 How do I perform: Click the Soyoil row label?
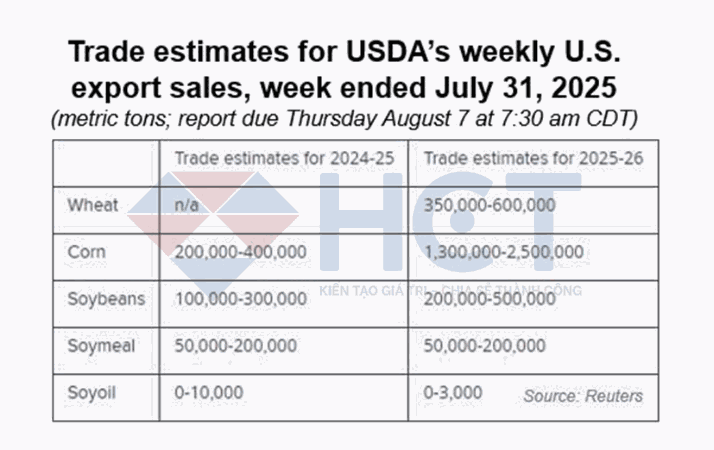click(x=92, y=393)
